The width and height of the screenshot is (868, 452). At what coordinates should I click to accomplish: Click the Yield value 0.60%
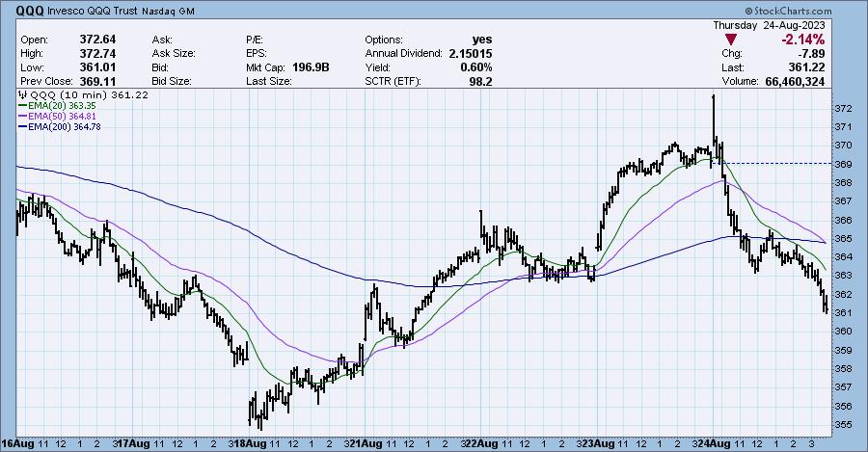pos(476,67)
